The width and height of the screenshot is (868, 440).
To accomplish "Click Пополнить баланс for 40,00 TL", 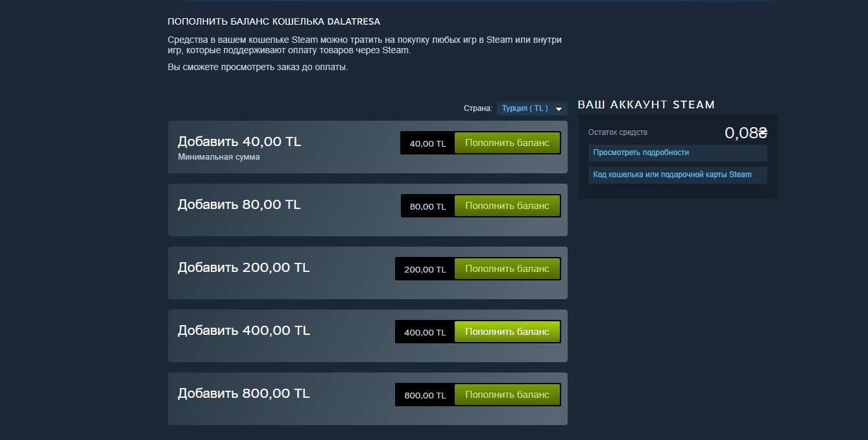I will (507, 143).
